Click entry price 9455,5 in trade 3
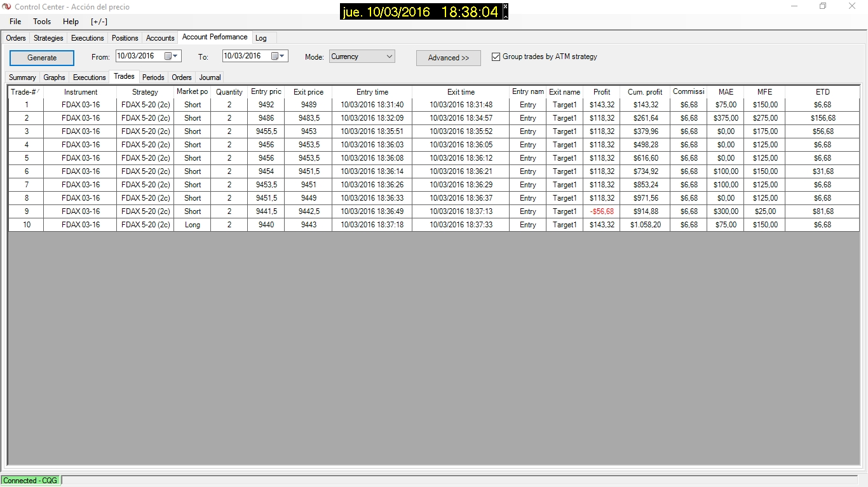Screen dimensions: 868x487 tap(266, 131)
